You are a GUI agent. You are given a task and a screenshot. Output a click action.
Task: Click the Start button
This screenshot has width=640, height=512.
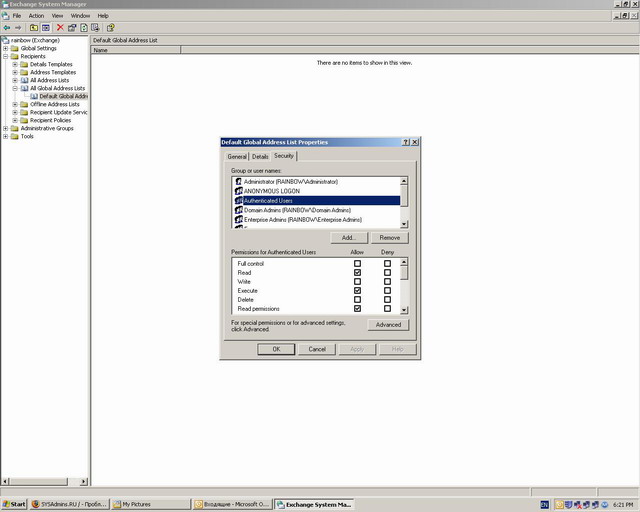coord(14,504)
